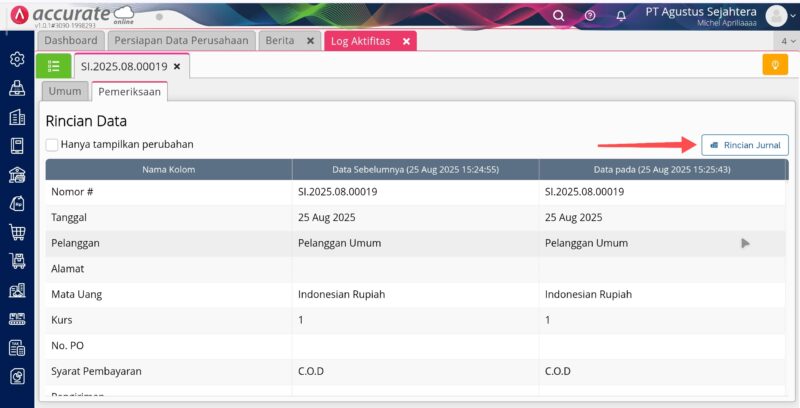Close the Berita tab
Image resolution: width=800 pixels, height=408 pixels.
[310, 41]
